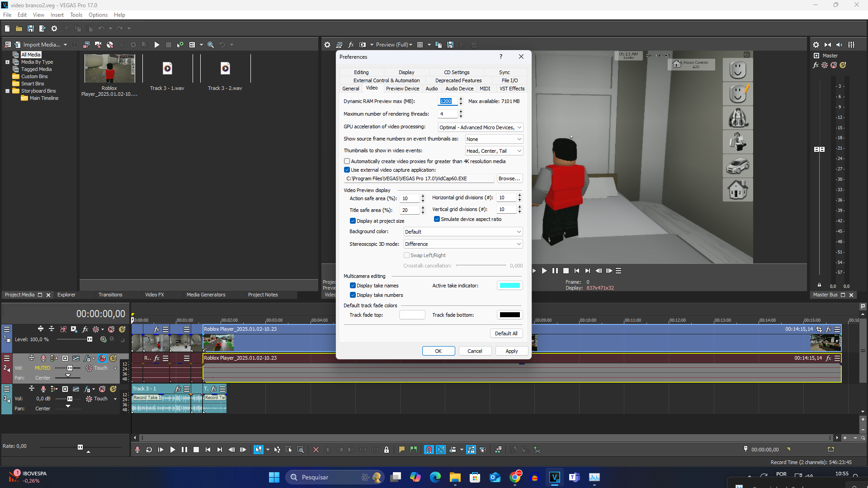Click the Go to End button in video preview
The image size is (868, 488).
pos(588,271)
